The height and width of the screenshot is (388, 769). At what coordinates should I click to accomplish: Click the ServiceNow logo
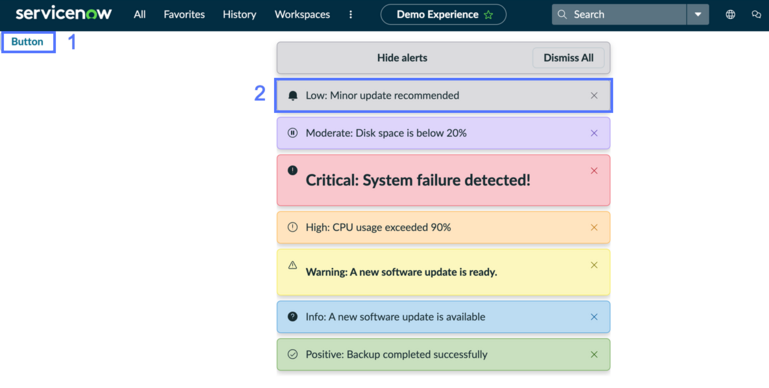[64, 14]
